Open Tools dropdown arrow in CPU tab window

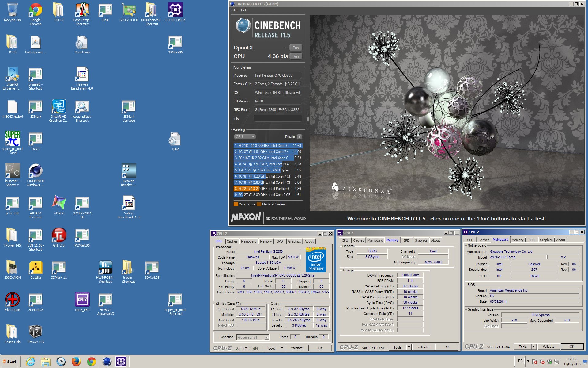(282, 348)
